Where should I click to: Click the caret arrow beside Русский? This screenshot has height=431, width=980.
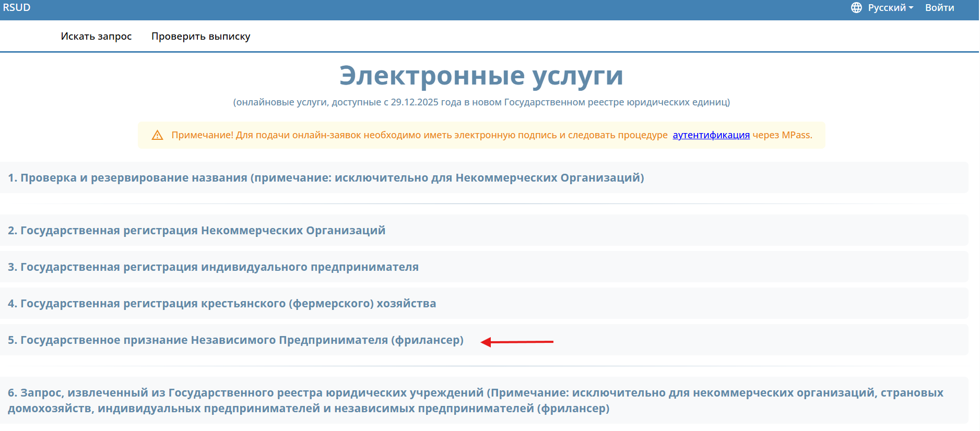click(911, 8)
